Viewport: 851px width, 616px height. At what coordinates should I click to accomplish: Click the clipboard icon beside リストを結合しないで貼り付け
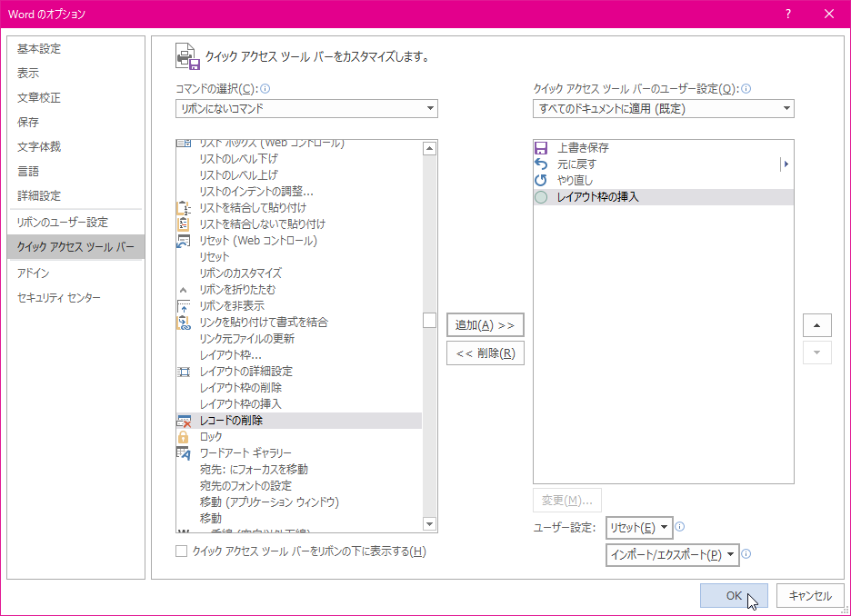[184, 224]
